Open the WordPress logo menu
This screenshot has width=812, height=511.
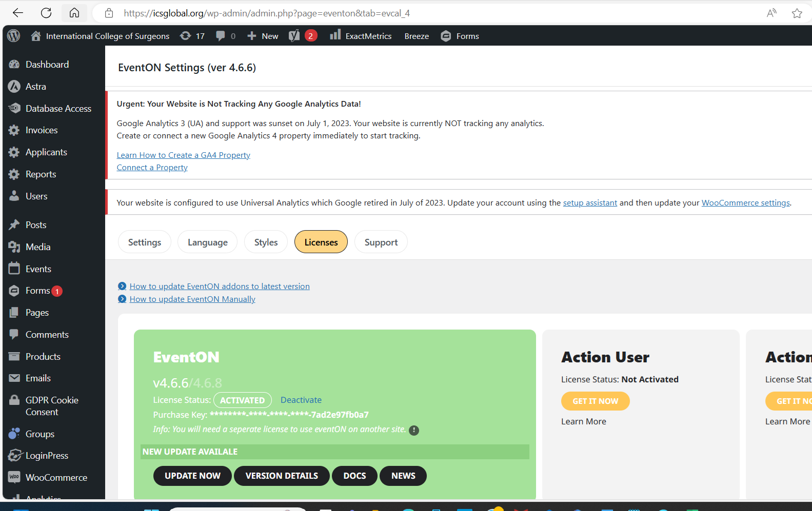[x=14, y=36]
